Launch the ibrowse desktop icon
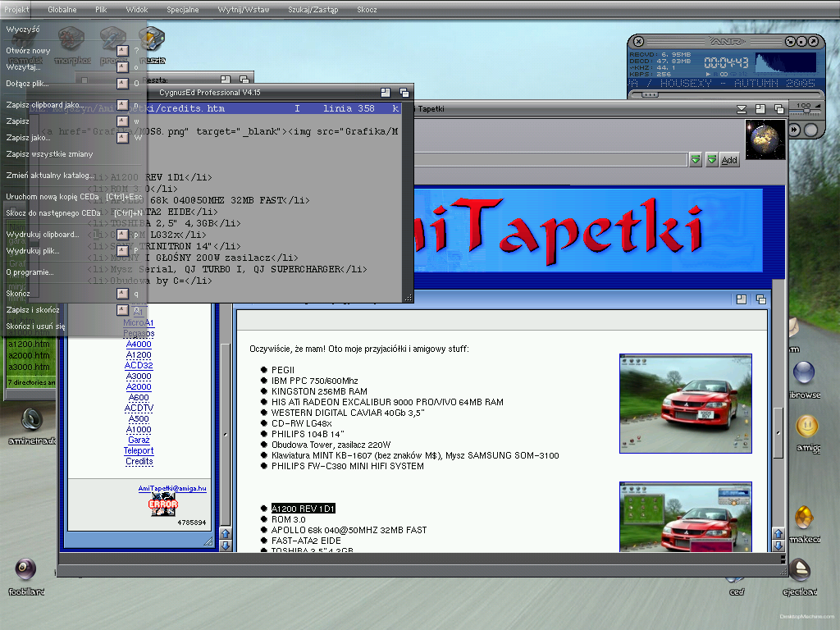The height and width of the screenshot is (630, 840). point(804,379)
